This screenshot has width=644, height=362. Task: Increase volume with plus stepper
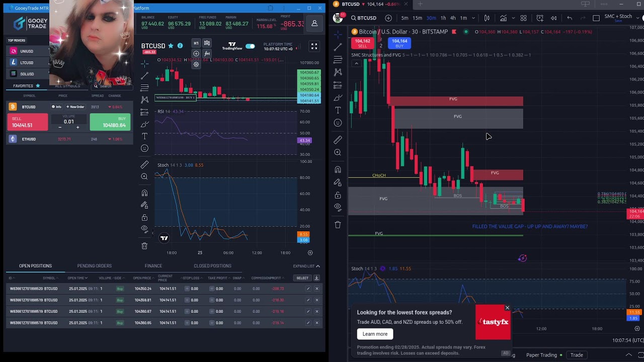[77, 128]
